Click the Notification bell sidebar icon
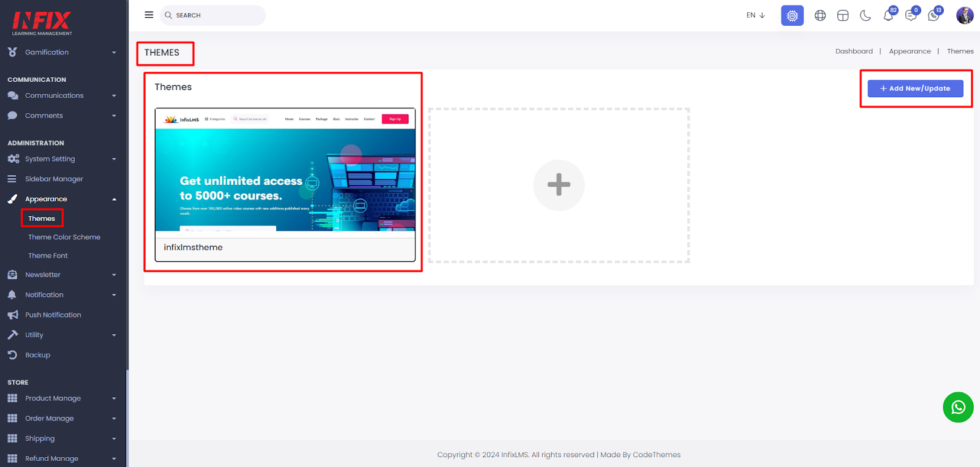Viewport: 980px width, 467px height. tap(12, 295)
